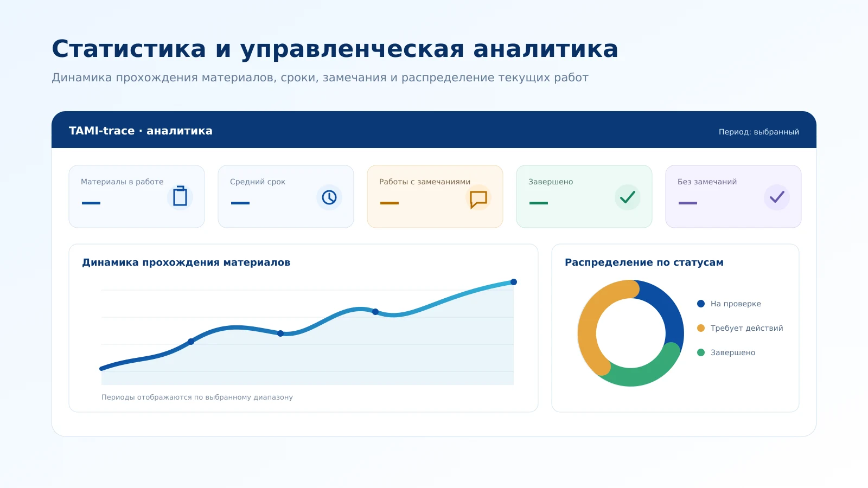Image resolution: width=868 pixels, height=488 pixels.
Task: Select the orange Требует действий legend dot
Action: pyautogui.click(x=701, y=328)
